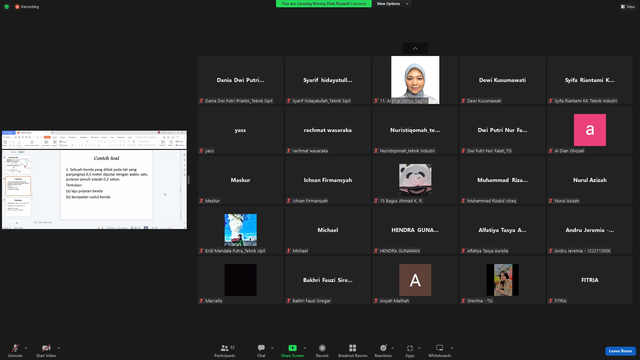640x360 pixels.
Task: Open Whiteboards
Action: point(440,350)
